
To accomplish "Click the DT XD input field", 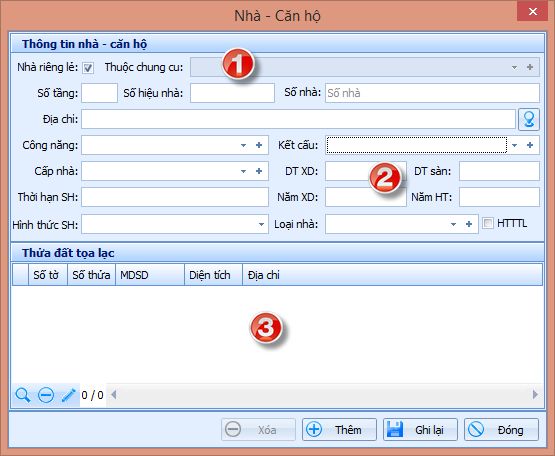I will (x=366, y=171).
